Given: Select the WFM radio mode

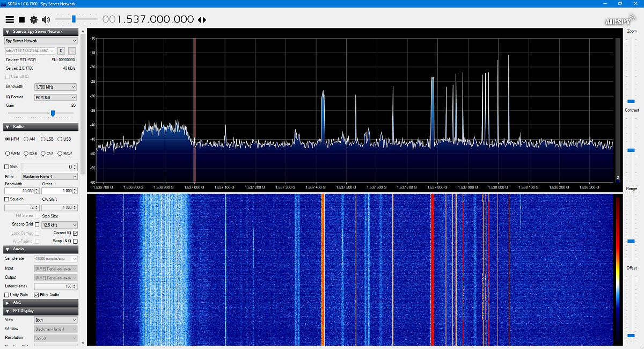Looking at the screenshot, I should click(8, 154).
